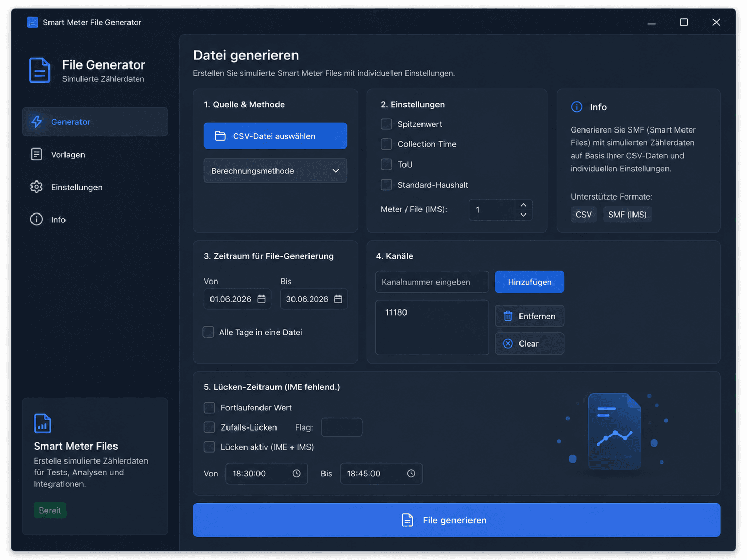Close the Smart Meter File Generator window

coord(716,22)
